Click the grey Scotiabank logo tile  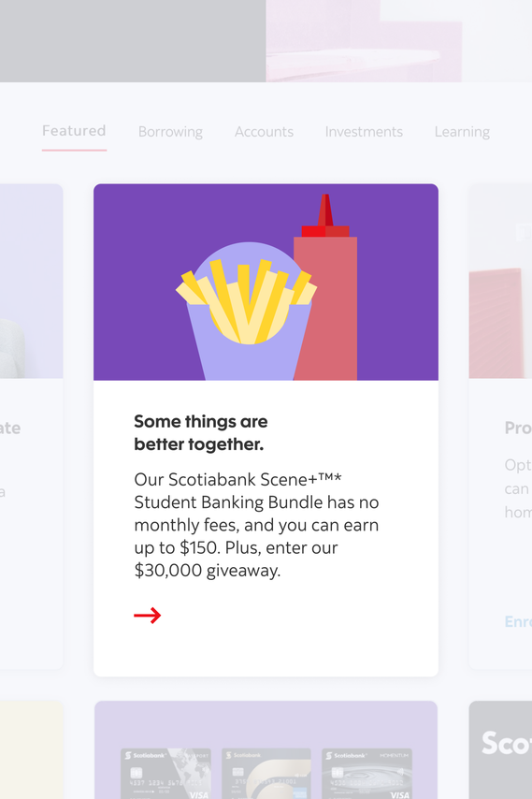[500, 749]
